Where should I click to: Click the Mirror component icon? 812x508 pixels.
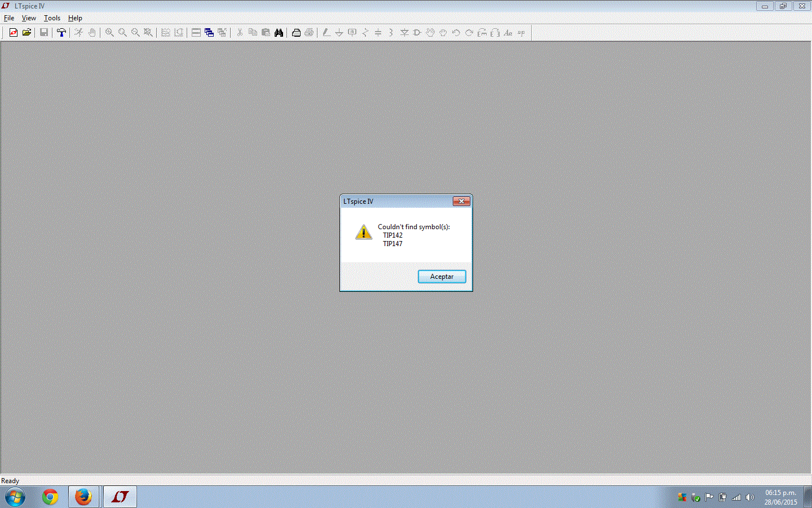495,33
